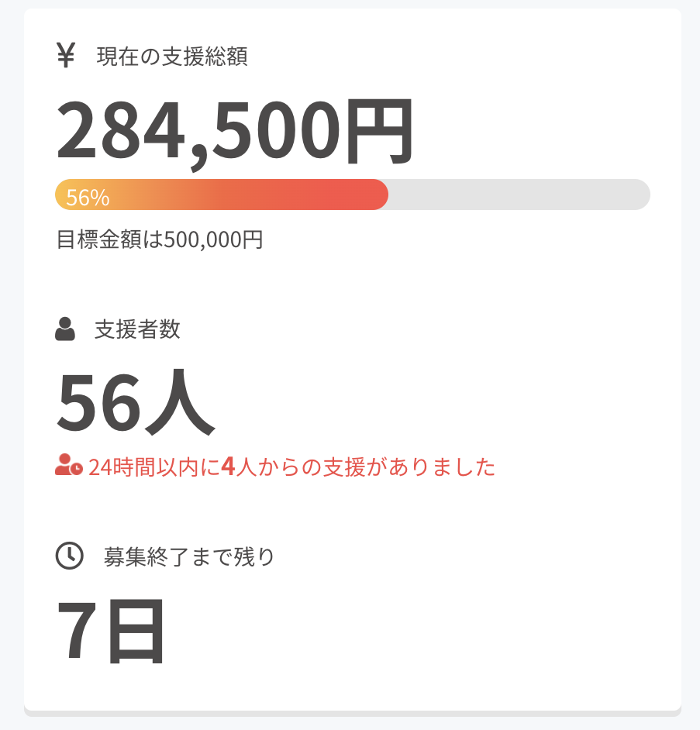Click the clock icon beside the deadline label
Image resolution: width=700 pixels, height=730 pixels.
point(69,556)
